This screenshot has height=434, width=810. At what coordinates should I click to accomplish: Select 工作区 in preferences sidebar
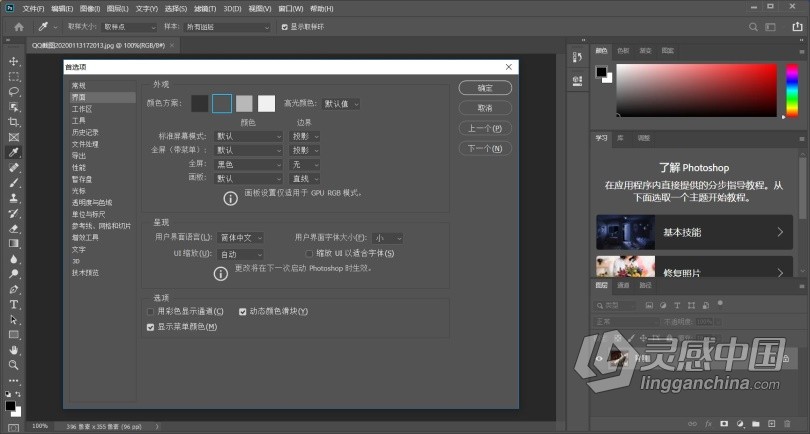(x=82, y=109)
